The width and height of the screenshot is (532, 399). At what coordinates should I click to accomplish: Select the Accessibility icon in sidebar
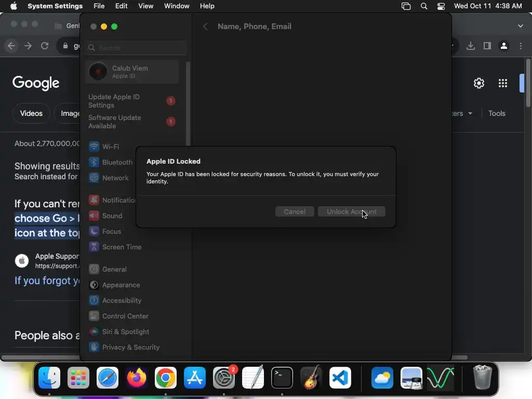point(94,301)
